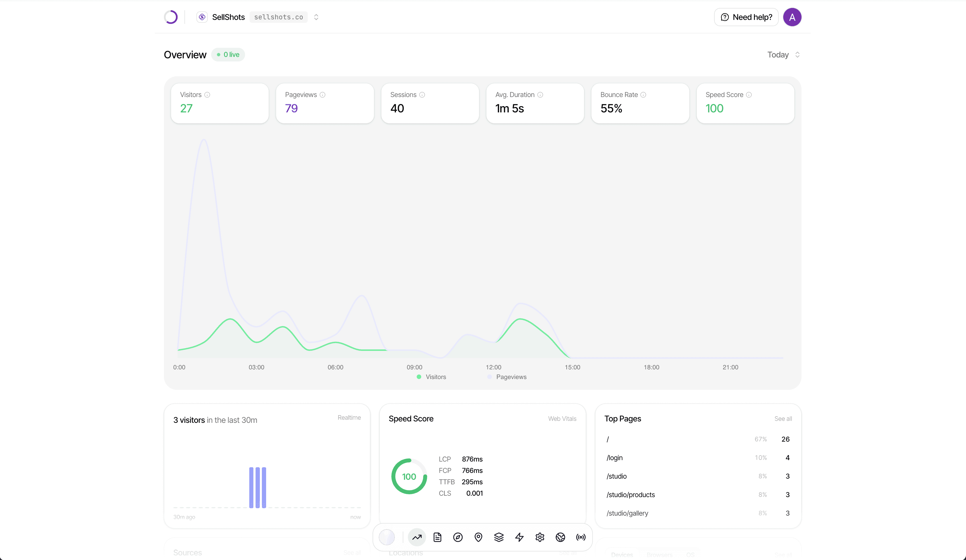966x560 pixels.
Task: Click the account avatar in top right
Action: point(792,17)
